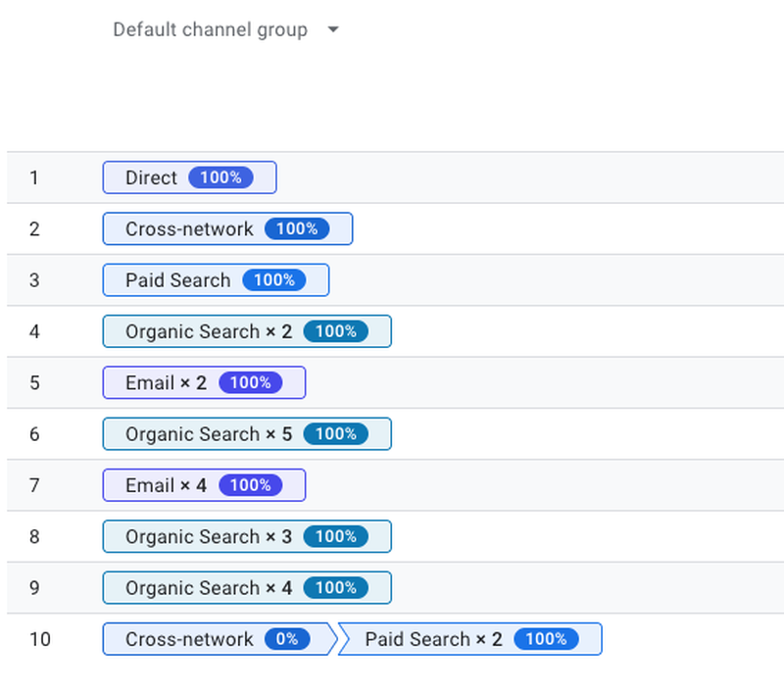Click row number 5
The height and width of the screenshot is (692, 784).
[x=34, y=383]
